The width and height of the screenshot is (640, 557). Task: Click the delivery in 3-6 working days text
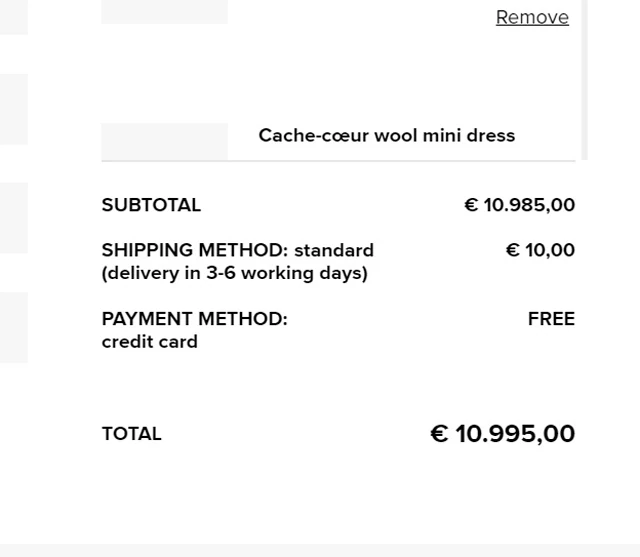(x=234, y=273)
